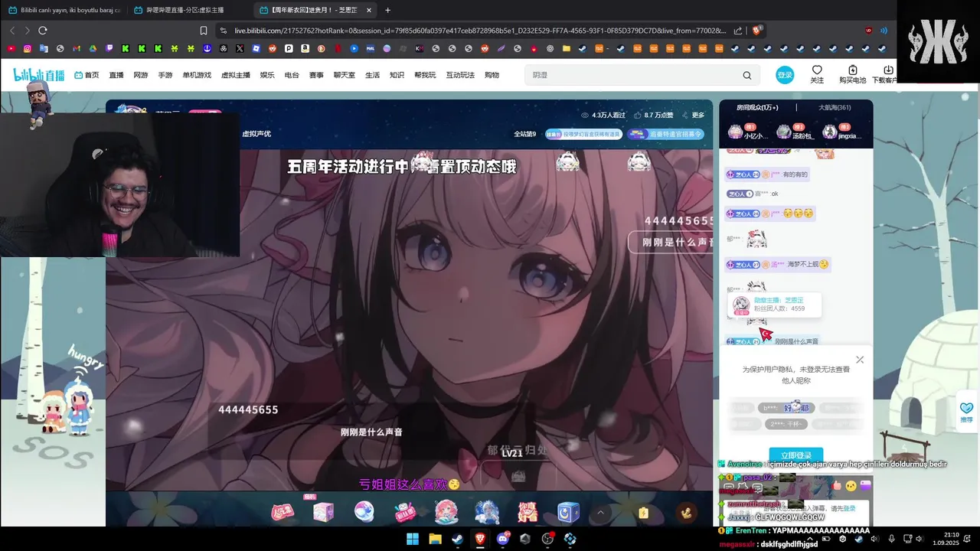Image resolution: width=980 pixels, height=551 pixels.
Task: Select 大航海(361) tab
Action: [835, 108]
